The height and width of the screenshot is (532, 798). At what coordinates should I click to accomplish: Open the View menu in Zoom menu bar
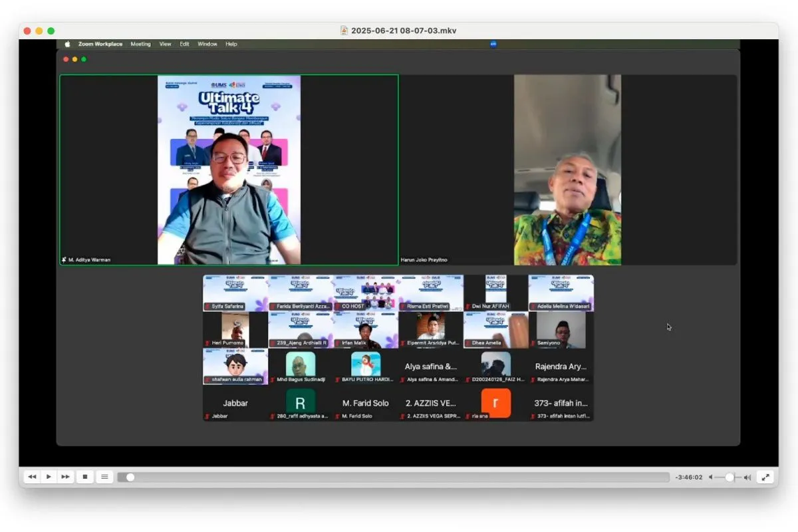click(165, 44)
